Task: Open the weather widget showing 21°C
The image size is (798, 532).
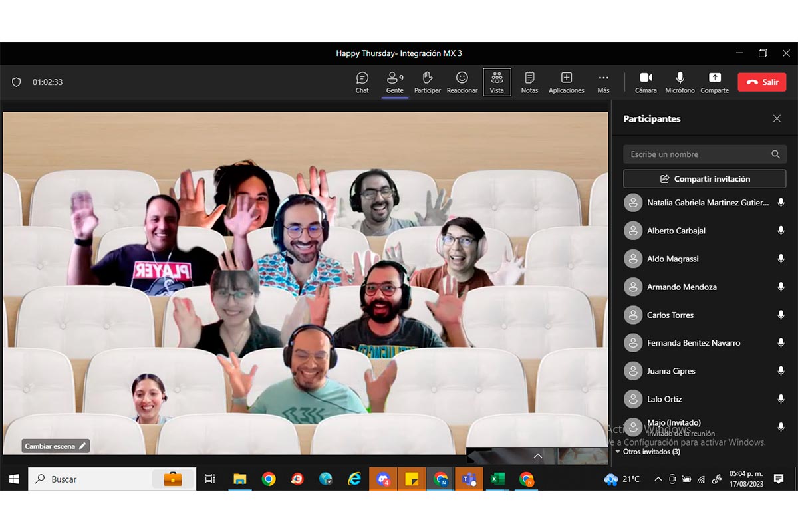Action: click(622, 479)
